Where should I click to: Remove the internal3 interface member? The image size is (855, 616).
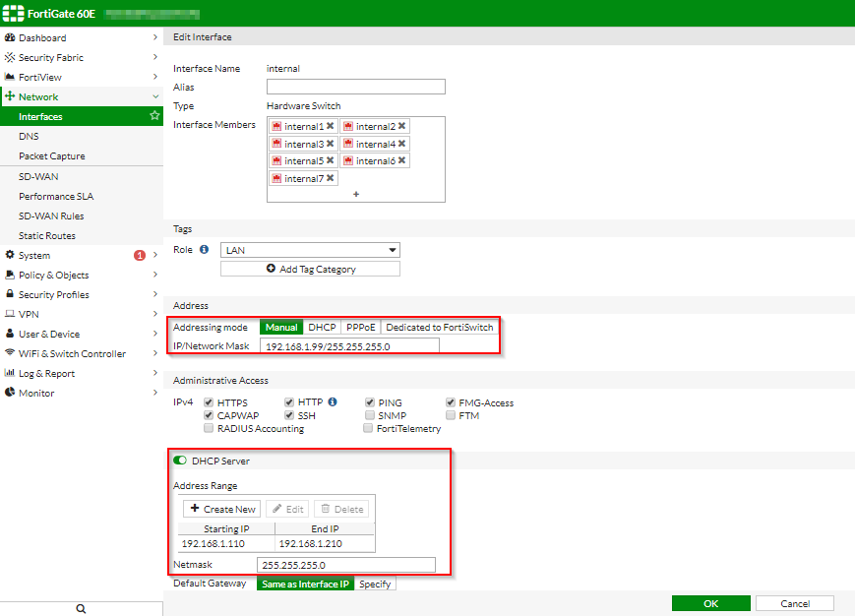331,143
